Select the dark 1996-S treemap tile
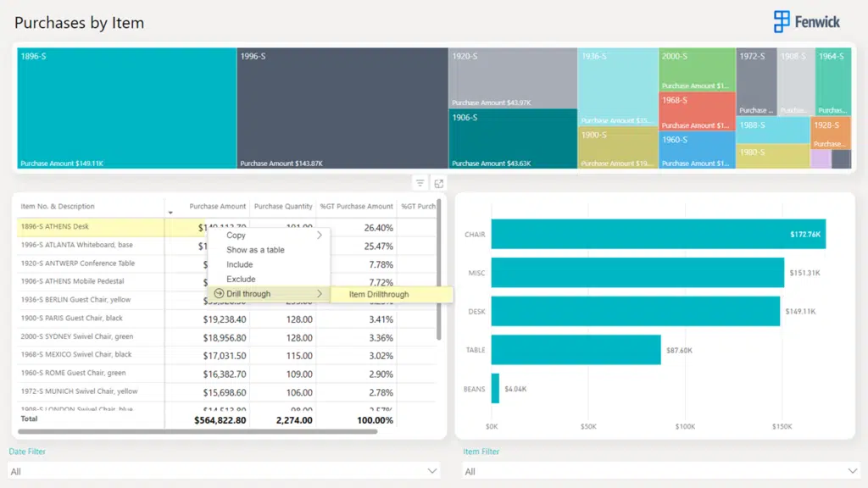The image size is (868, 488). (342, 108)
